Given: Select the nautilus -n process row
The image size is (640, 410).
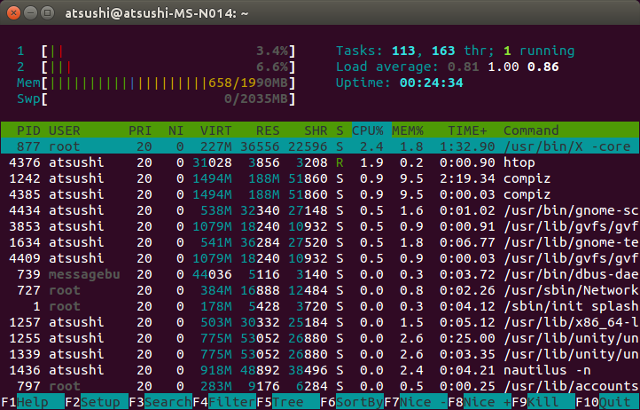Looking at the screenshot, I should point(320,369).
